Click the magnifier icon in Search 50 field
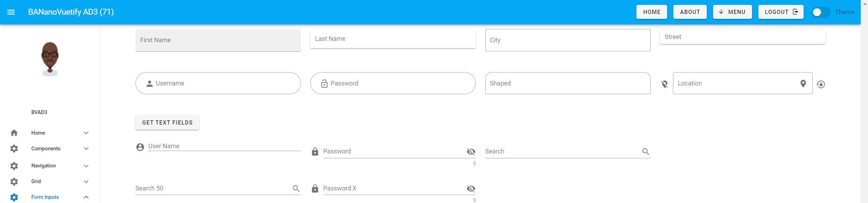 tap(296, 188)
